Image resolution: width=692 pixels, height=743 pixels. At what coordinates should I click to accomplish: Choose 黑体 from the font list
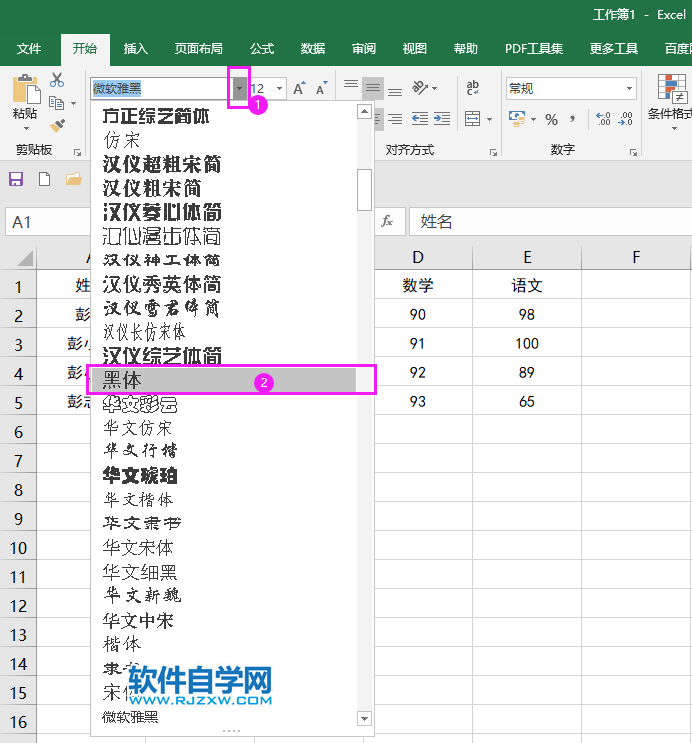[223, 380]
